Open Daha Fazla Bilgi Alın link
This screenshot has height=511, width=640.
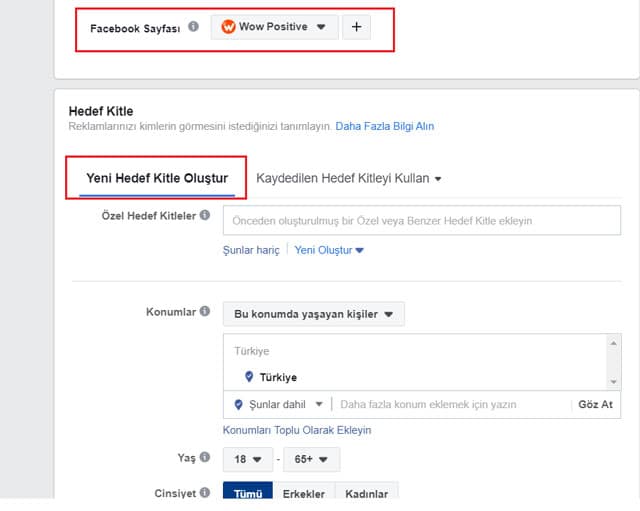(384, 127)
